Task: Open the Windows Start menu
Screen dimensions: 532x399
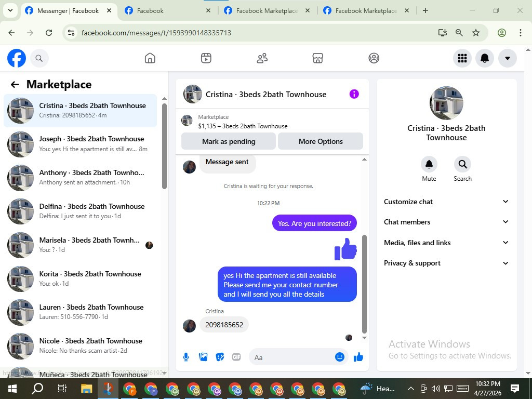Action: coord(12,389)
